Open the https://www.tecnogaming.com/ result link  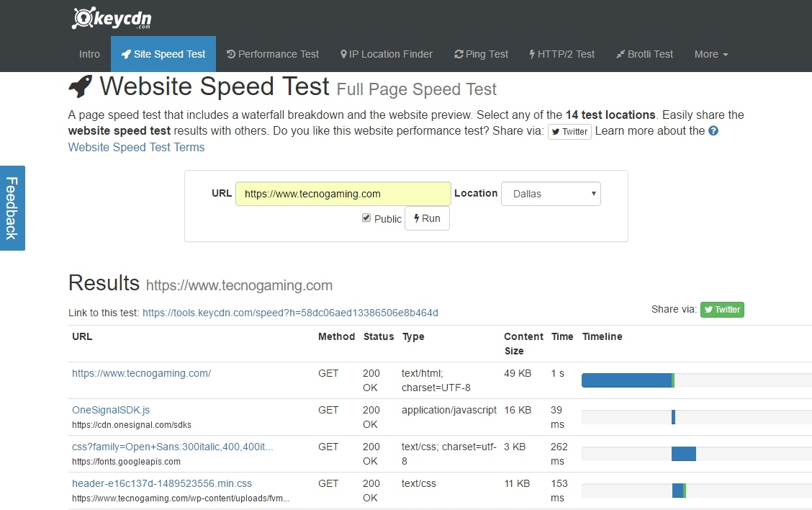pyautogui.click(x=141, y=373)
